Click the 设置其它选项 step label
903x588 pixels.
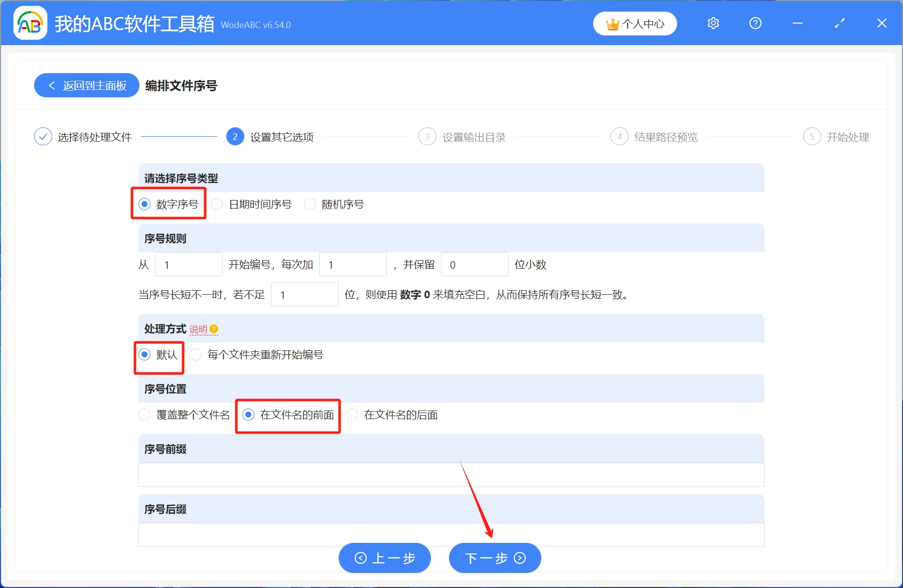[281, 137]
